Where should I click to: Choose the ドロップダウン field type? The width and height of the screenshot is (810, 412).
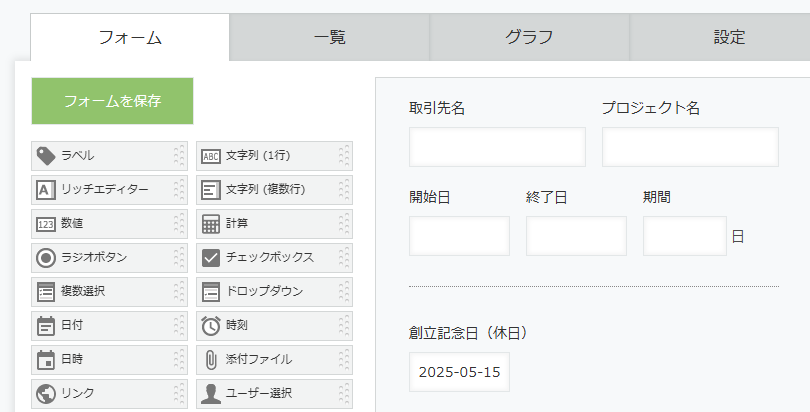[274, 292]
